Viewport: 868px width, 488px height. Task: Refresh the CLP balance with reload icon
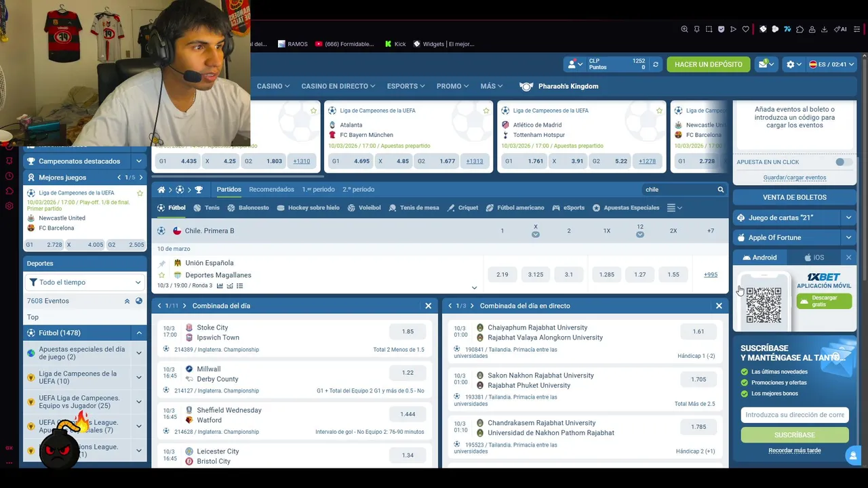[x=655, y=64]
